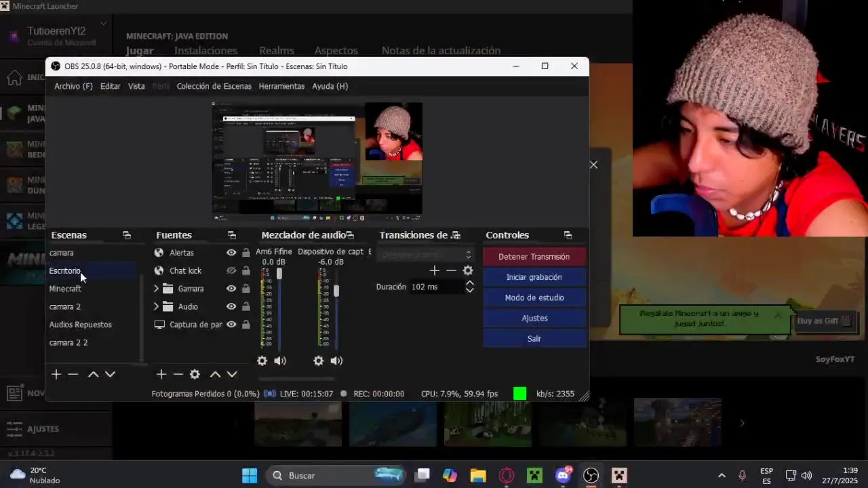Open audio settings gear for Dispositivo de capt

point(319,361)
